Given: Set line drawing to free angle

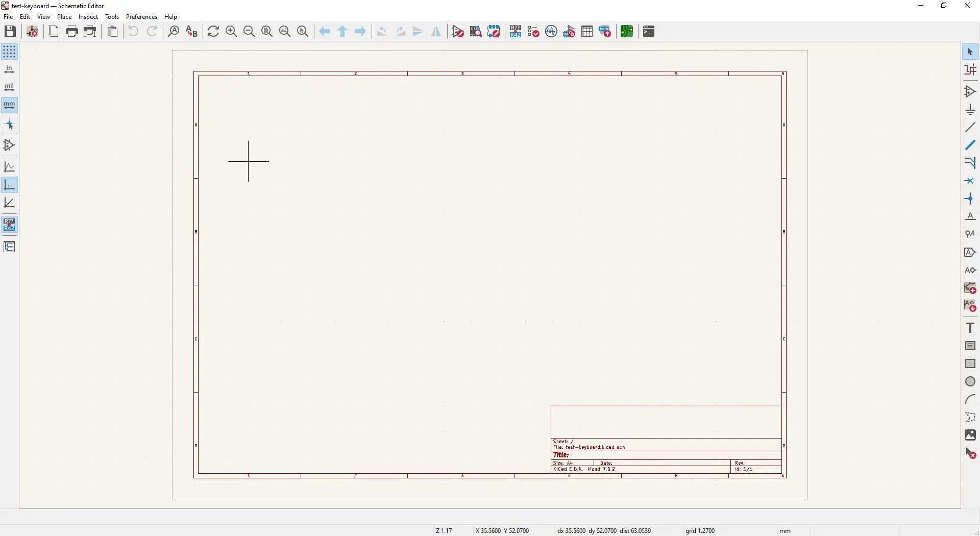Looking at the screenshot, I should 9,167.
